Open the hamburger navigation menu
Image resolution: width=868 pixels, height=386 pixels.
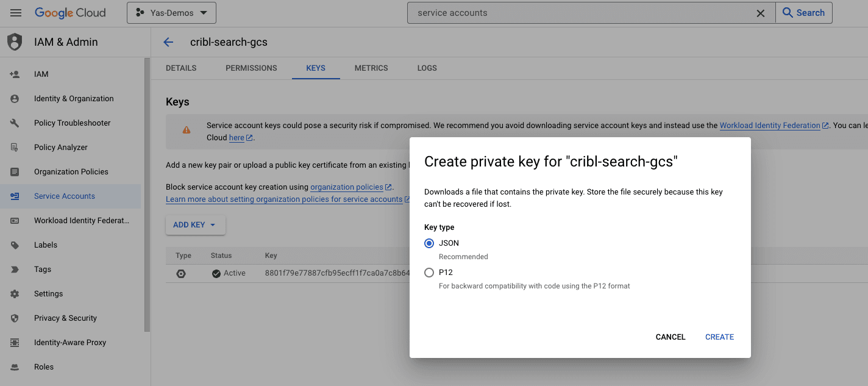click(x=16, y=13)
